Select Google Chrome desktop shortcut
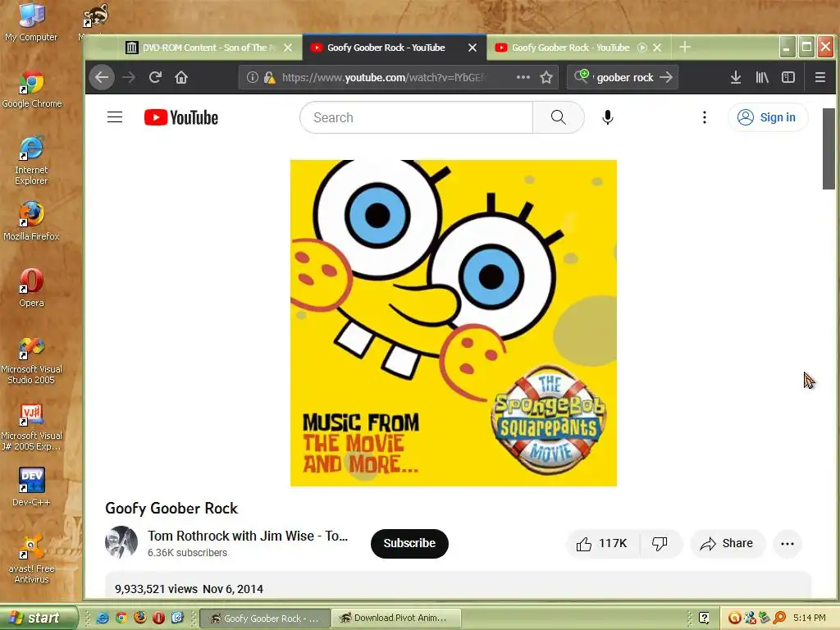Viewport: 840px width, 630px height. (32, 89)
